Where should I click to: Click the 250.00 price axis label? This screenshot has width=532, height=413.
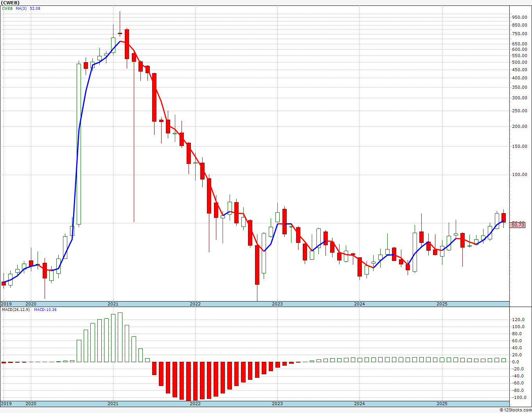click(519, 111)
